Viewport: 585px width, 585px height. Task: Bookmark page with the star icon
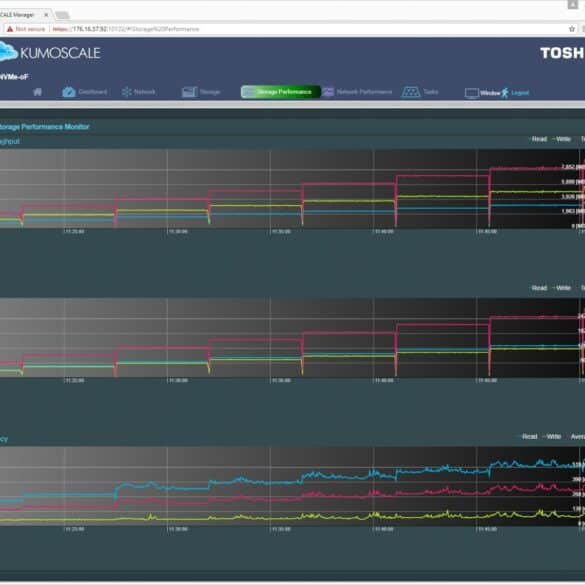(572, 29)
